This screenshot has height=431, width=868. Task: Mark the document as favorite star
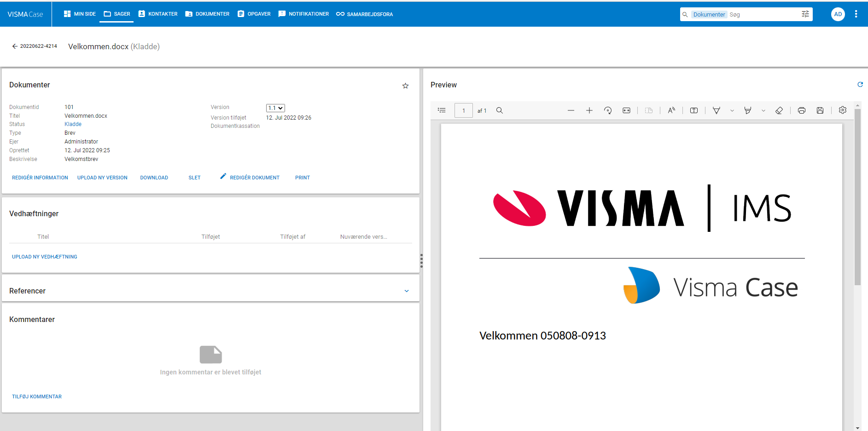pyautogui.click(x=406, y=86)
